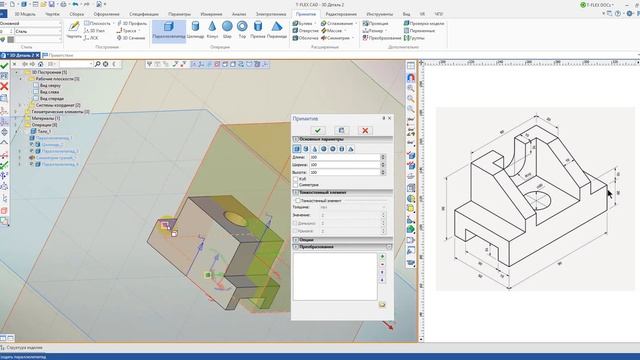Click the green plus add transformation button
Viewport: 640px width, 360px height.
tap(382, 256)
